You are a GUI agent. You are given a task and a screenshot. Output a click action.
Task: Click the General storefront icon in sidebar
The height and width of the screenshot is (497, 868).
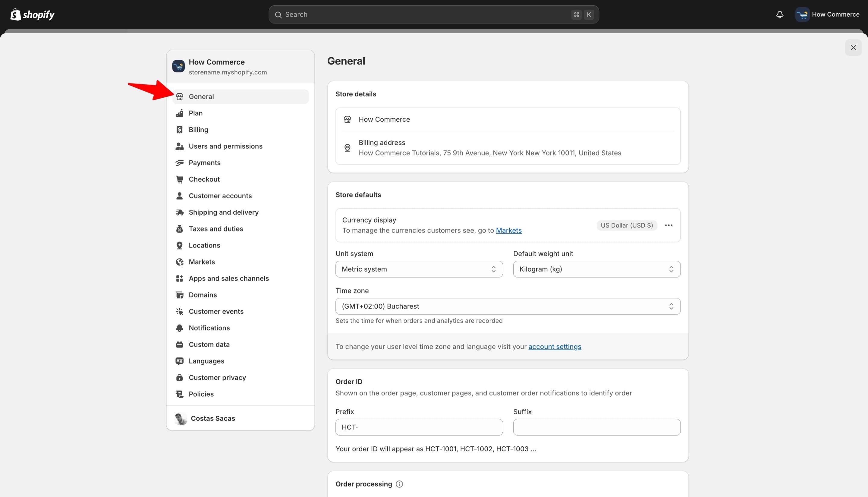coord(180,97)
